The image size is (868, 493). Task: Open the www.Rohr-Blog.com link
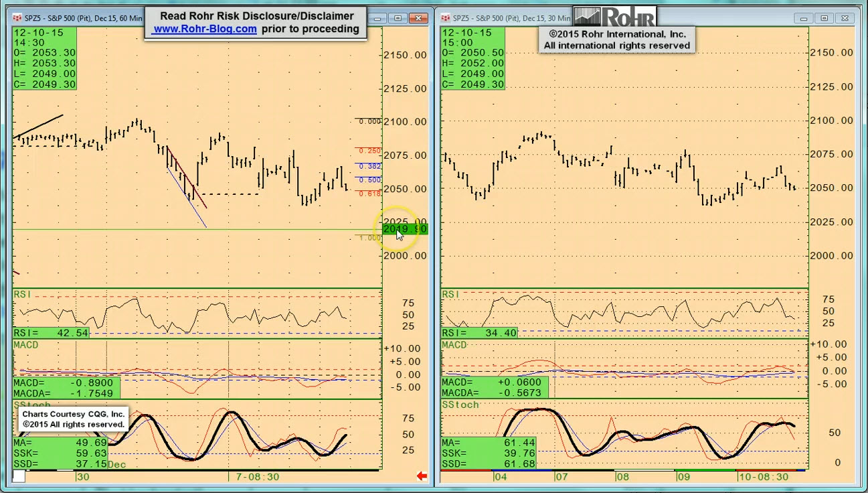(205, 29)
